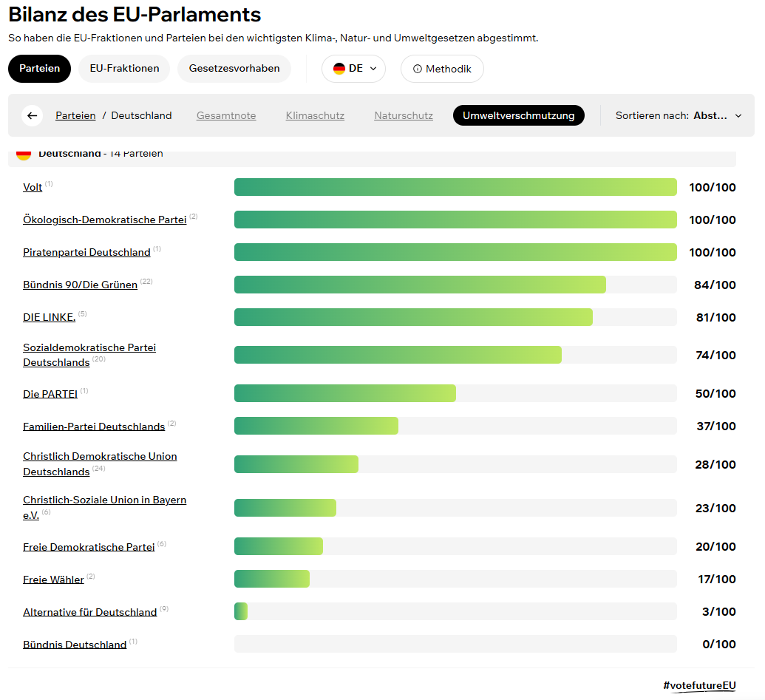
Task: Open Alternative für Deutschland link
Action: [x=89, y=612]
